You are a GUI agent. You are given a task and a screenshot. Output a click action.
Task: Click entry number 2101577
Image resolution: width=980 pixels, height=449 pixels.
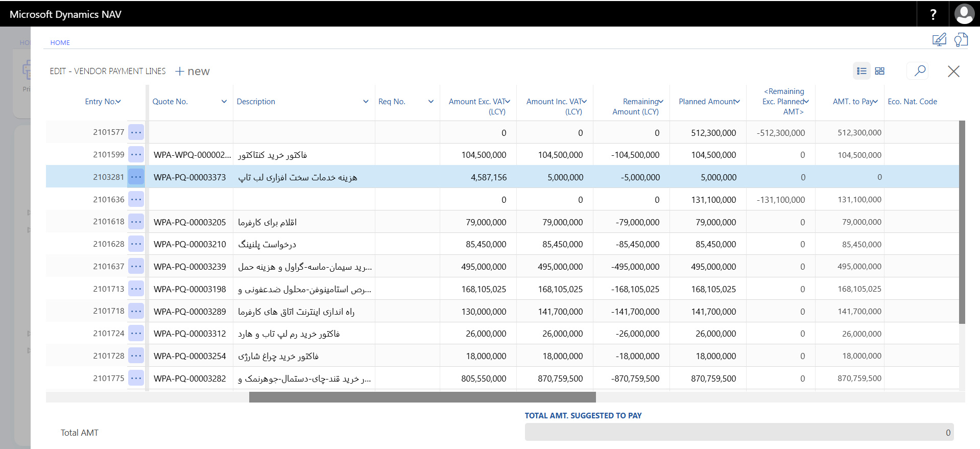[108, 132]
